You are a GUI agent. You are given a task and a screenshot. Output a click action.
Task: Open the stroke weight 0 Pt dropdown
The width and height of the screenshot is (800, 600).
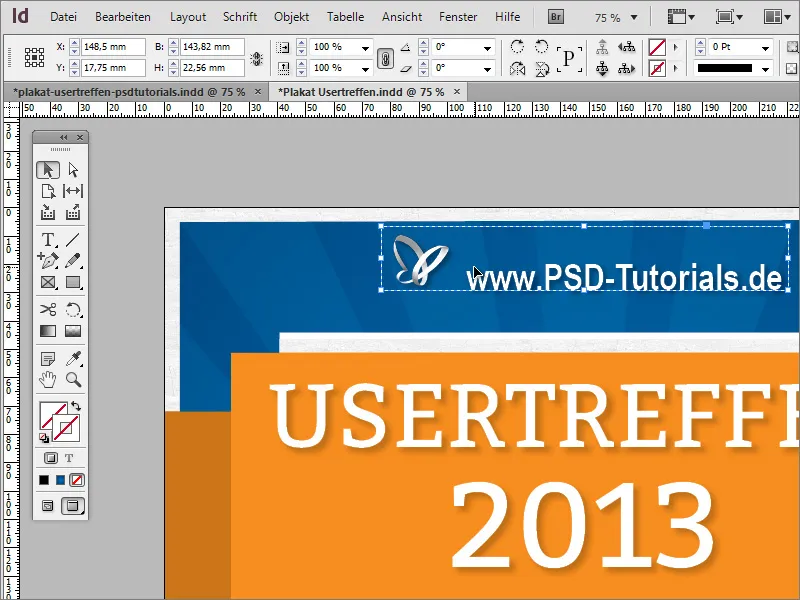click(765, 48)
